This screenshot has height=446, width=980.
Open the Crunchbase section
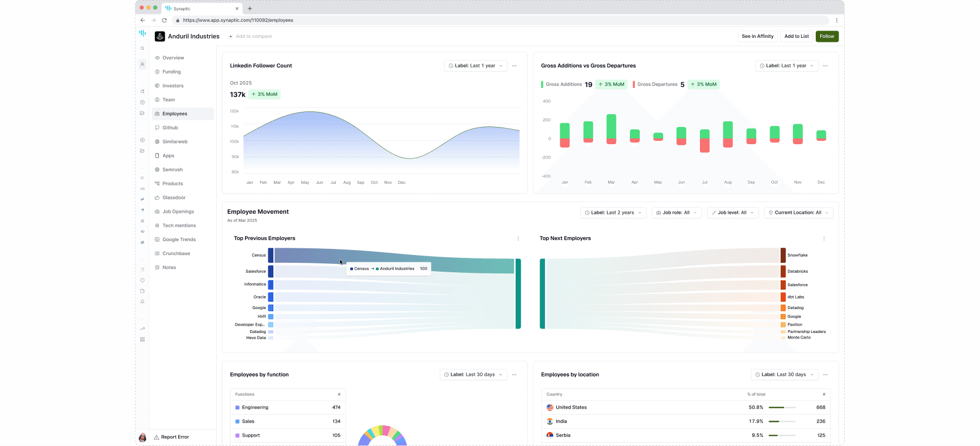183,253
